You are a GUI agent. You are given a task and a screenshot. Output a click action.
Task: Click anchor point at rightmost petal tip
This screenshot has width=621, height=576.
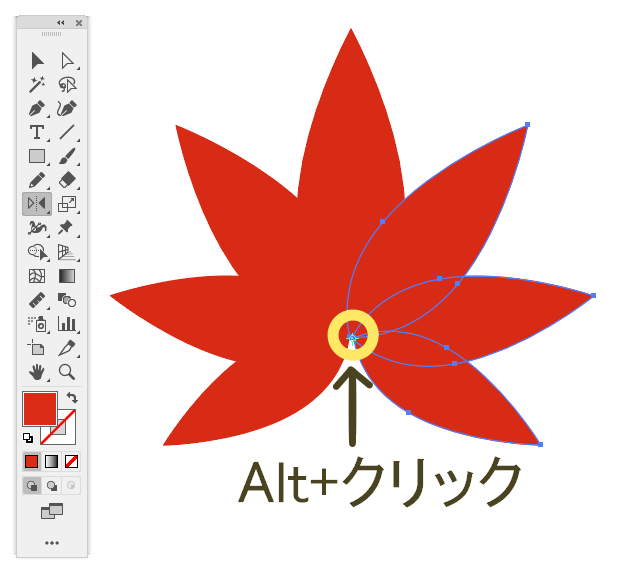pos(593,296)
